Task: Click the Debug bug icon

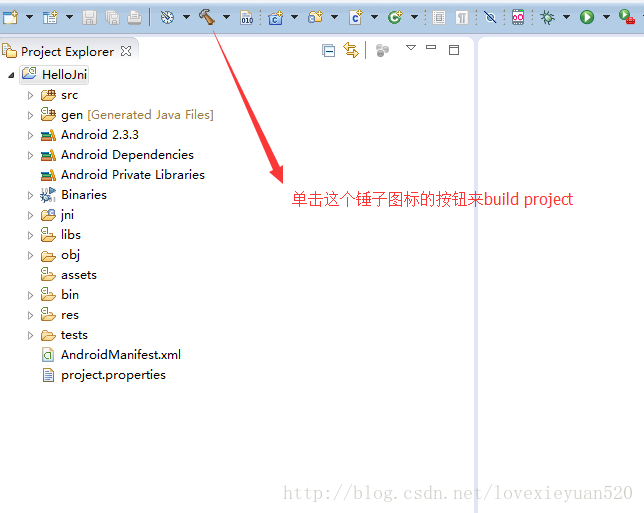Action: [547, 17]
